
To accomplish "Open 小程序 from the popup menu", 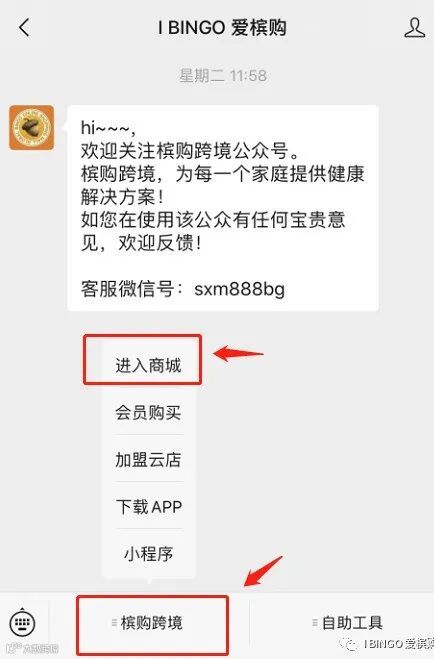I will tap(148, 553).
